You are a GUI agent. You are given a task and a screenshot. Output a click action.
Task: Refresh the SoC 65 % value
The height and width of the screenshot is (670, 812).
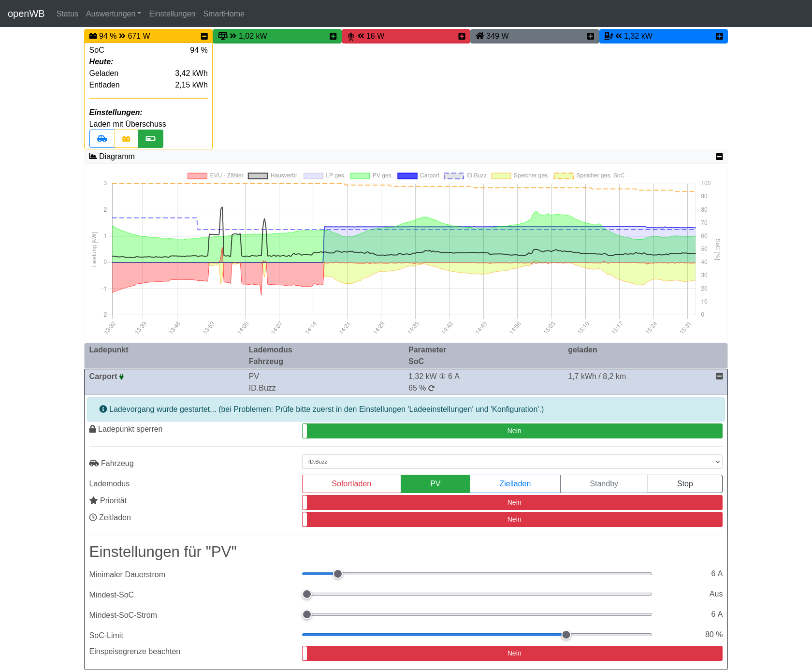431,388
